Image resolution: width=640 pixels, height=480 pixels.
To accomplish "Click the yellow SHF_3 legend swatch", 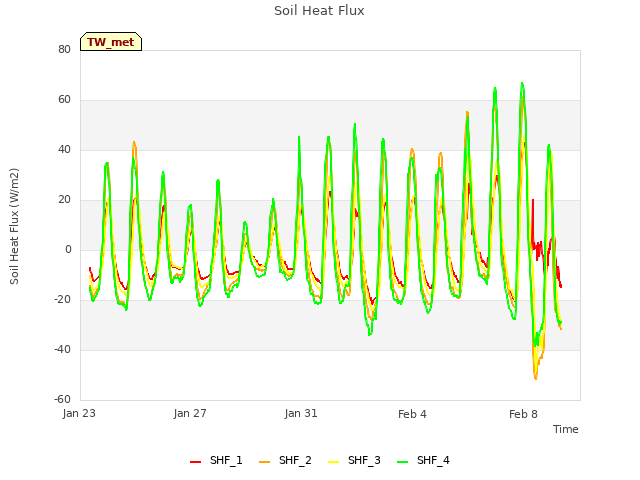I will click(x=333, y=462).
